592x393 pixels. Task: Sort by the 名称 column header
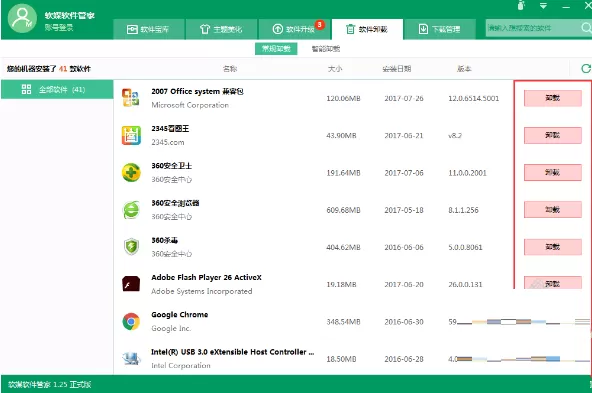[230, 69]
